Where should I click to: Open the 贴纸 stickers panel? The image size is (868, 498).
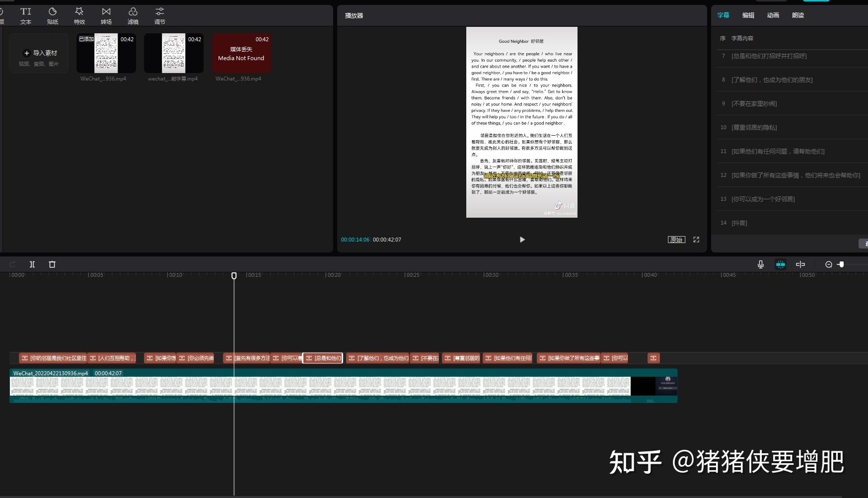tap(53, 15)
